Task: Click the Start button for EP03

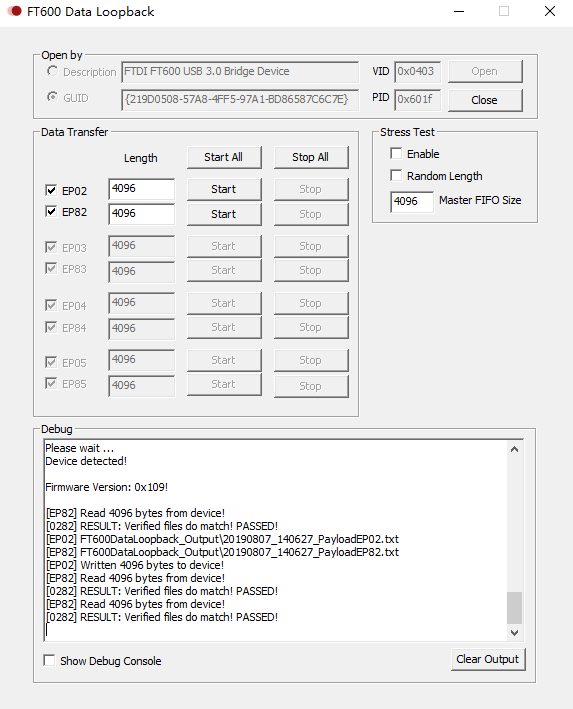Action: pyautogui.click(x=224, y=246)
